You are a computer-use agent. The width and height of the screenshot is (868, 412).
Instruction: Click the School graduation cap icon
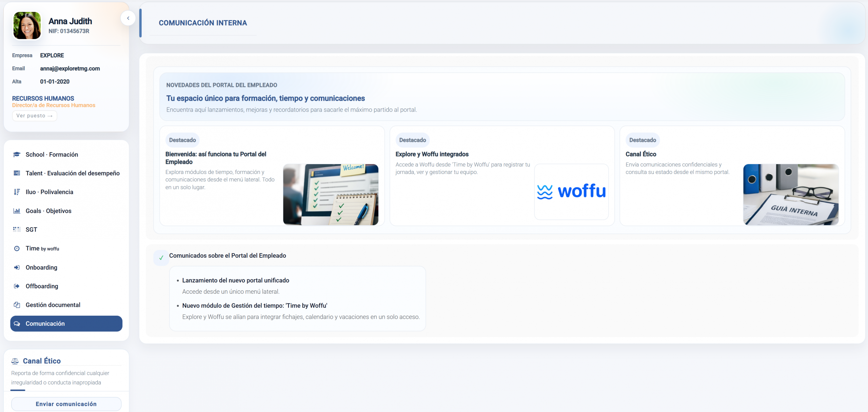click(17, 155)
